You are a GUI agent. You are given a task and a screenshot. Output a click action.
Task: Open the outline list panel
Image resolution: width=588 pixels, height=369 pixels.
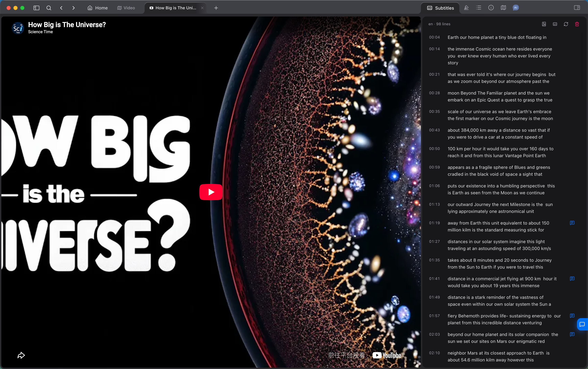tap(479, 8)
